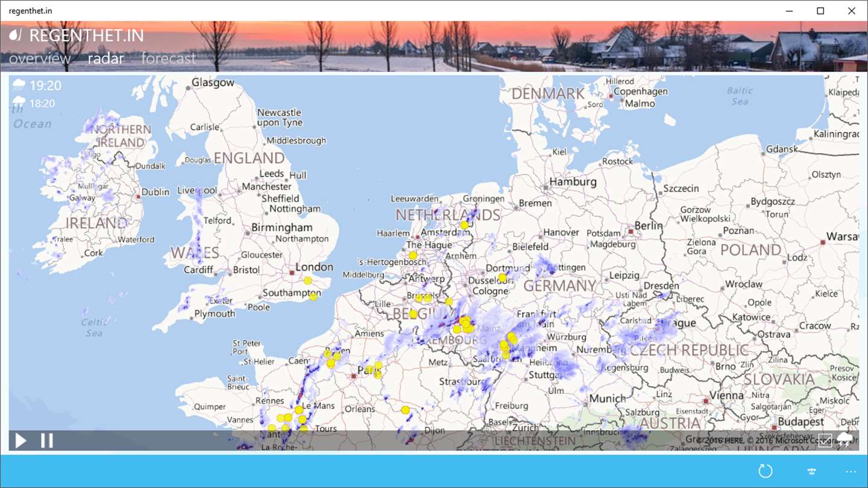Click the GERMANY country label
Screen dimensions: 868x488
(560, 286)
